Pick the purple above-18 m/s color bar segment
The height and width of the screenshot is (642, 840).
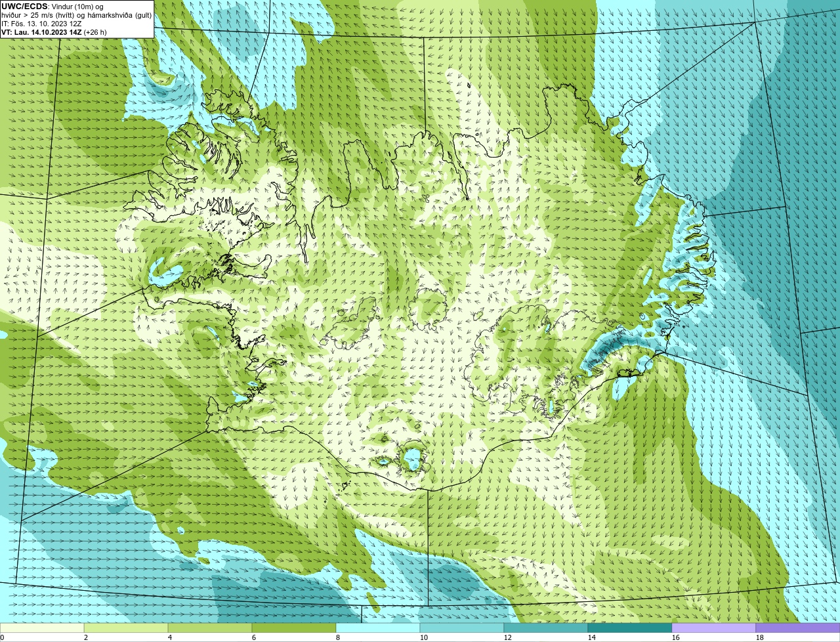point(798,628)
